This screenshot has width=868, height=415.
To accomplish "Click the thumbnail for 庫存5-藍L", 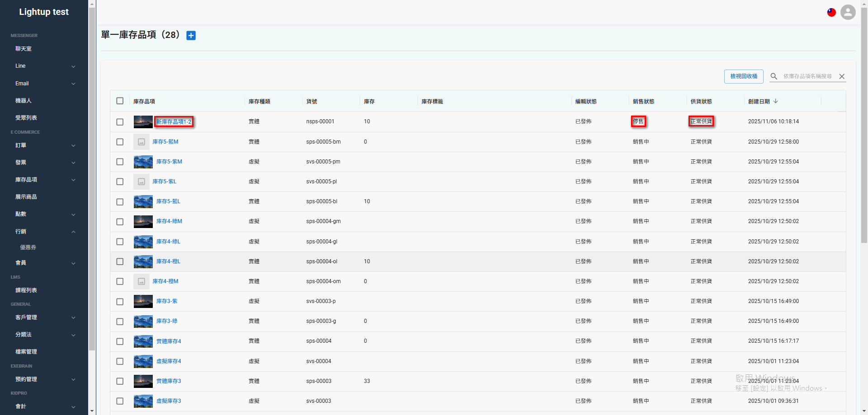I will (x=143, y=201).
